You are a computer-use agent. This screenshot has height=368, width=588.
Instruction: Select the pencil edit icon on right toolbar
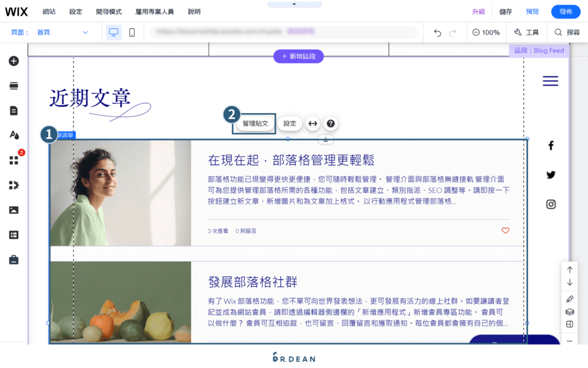(569, 298)
